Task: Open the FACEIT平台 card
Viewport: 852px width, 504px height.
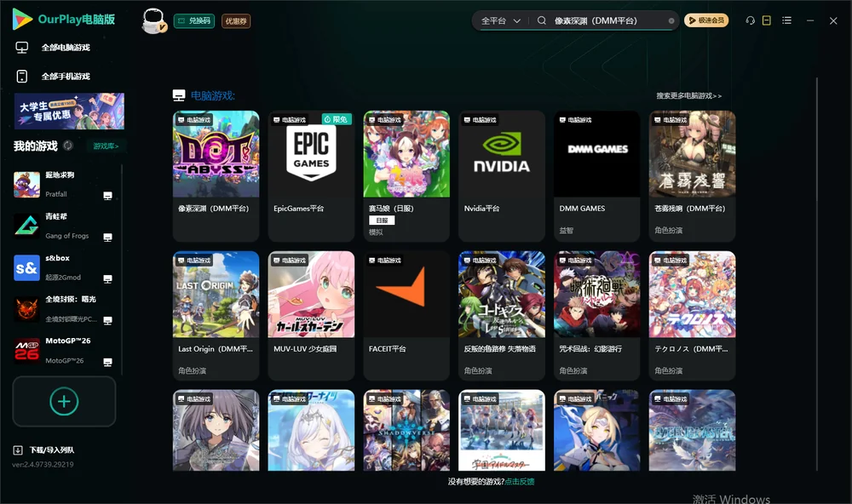Action: click(406, 316)
